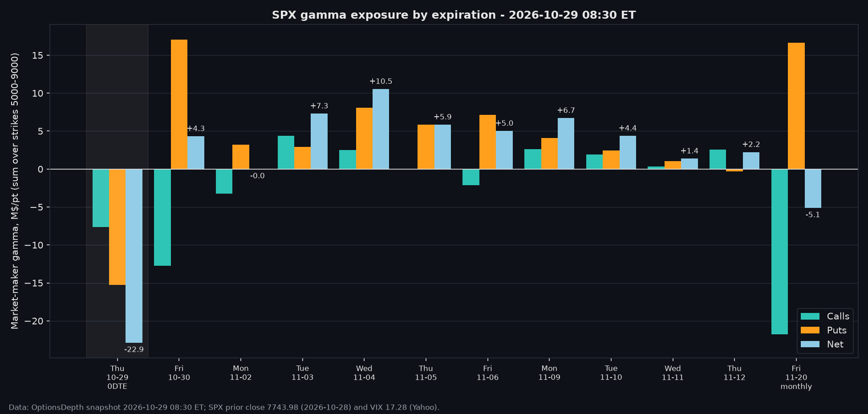Click the Fri 10-30 axis label

[179, 373]
